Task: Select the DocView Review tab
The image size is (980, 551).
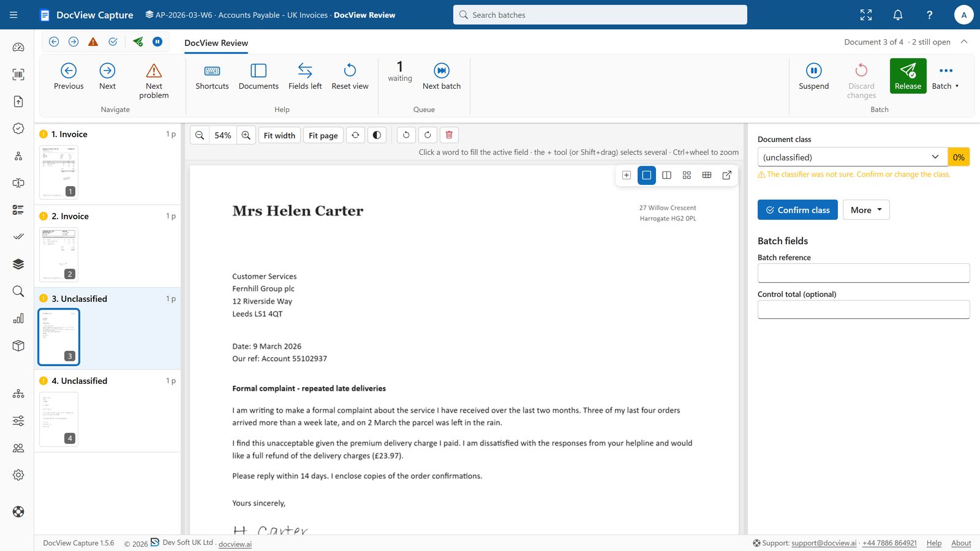Action: point(216,43)
